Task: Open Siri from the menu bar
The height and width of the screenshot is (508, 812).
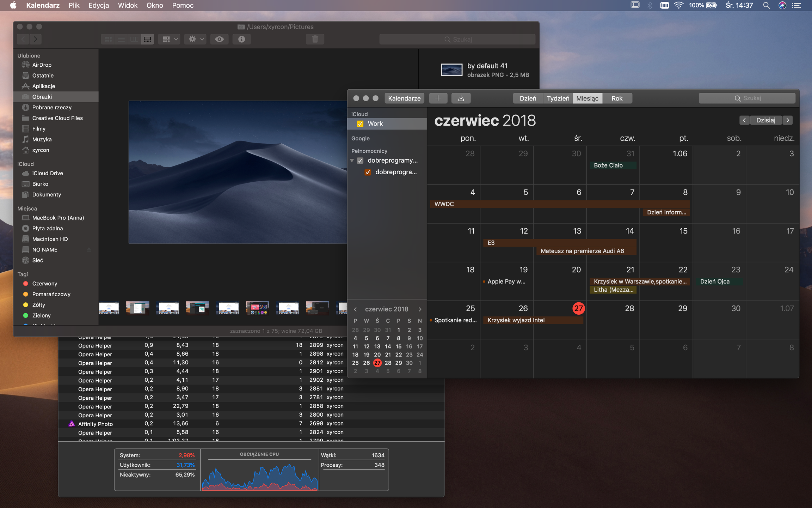Action: [x=782, y=5]
